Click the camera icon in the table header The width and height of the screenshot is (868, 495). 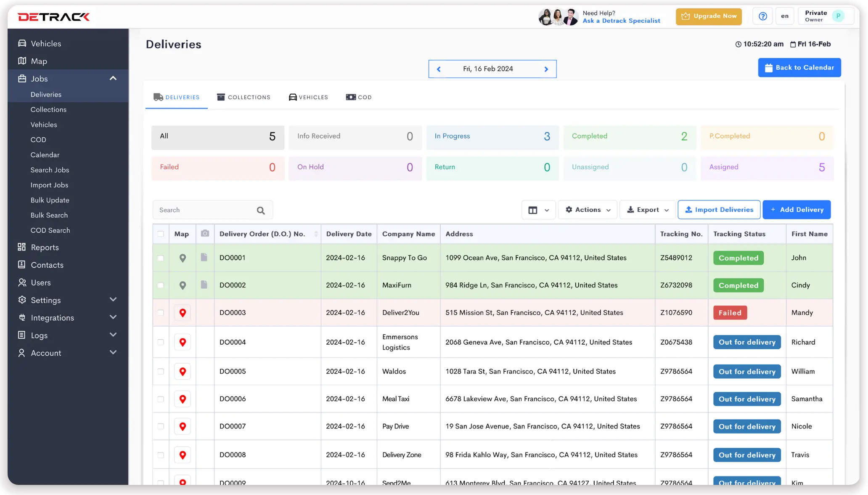tap(205, 234)
